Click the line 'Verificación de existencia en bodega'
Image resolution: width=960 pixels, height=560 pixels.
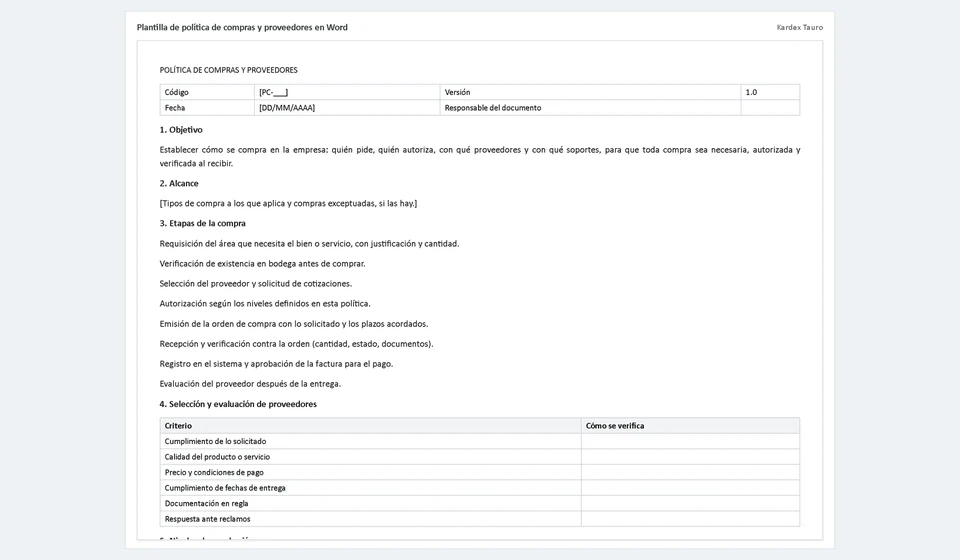(263, 264)
